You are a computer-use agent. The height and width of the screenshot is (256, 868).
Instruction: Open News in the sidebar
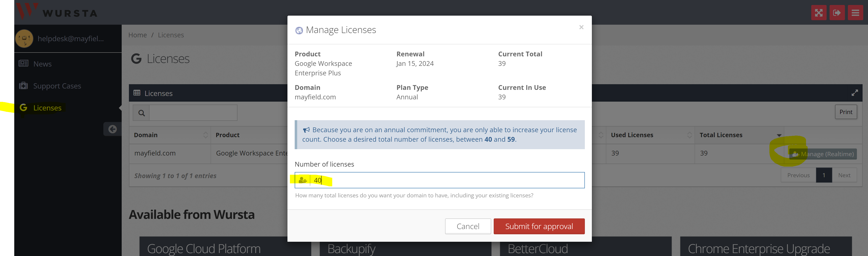(x=42, y=64)
